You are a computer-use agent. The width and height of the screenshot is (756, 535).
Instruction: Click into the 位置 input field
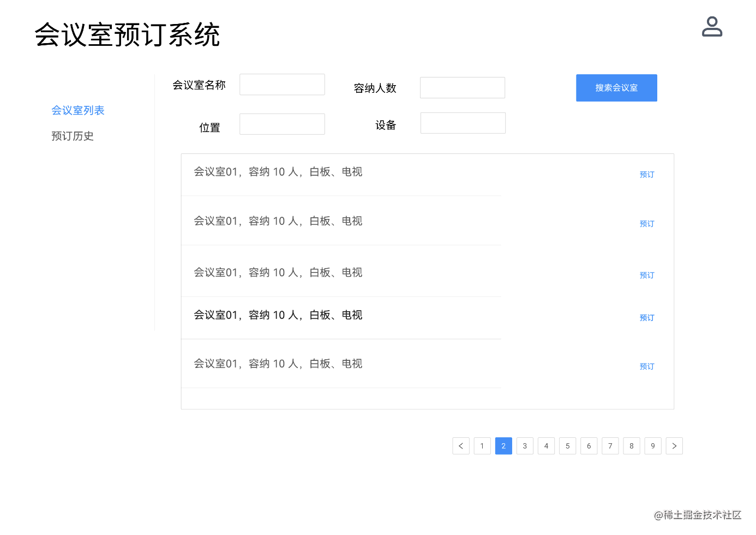pyautogui.click(x=282, y=124)
